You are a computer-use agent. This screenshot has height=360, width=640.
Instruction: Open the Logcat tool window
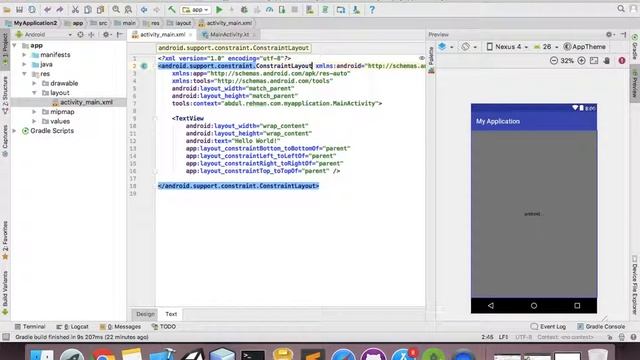(x=72, y=327)
